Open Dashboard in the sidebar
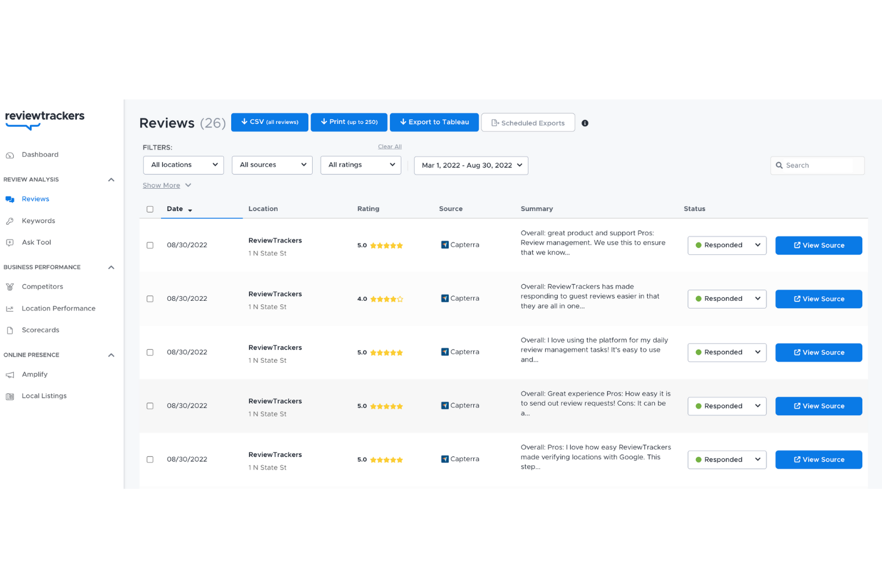This screenshot has height=588, width=882. point(40,155)
